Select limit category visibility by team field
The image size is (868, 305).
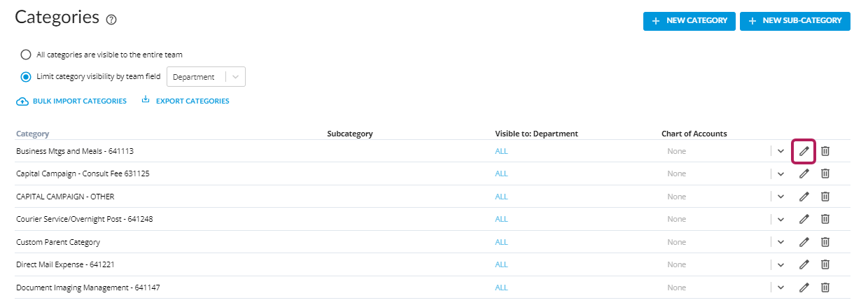26,77
